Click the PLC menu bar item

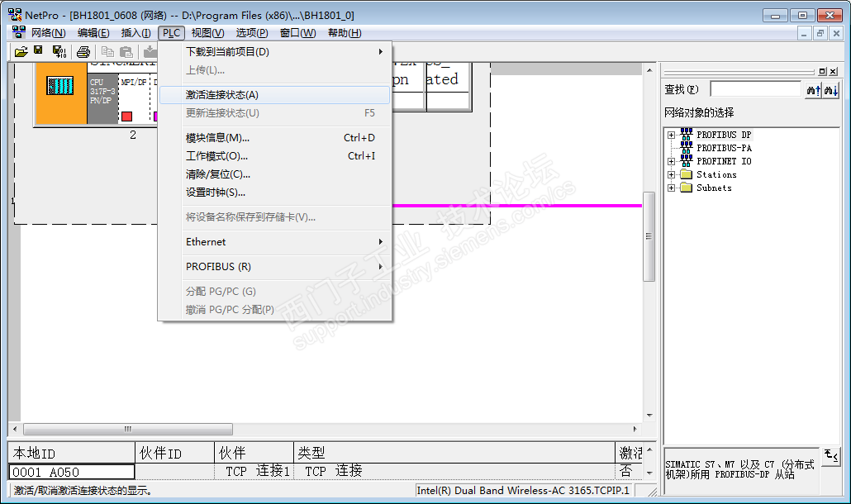[x=172, y=33]
